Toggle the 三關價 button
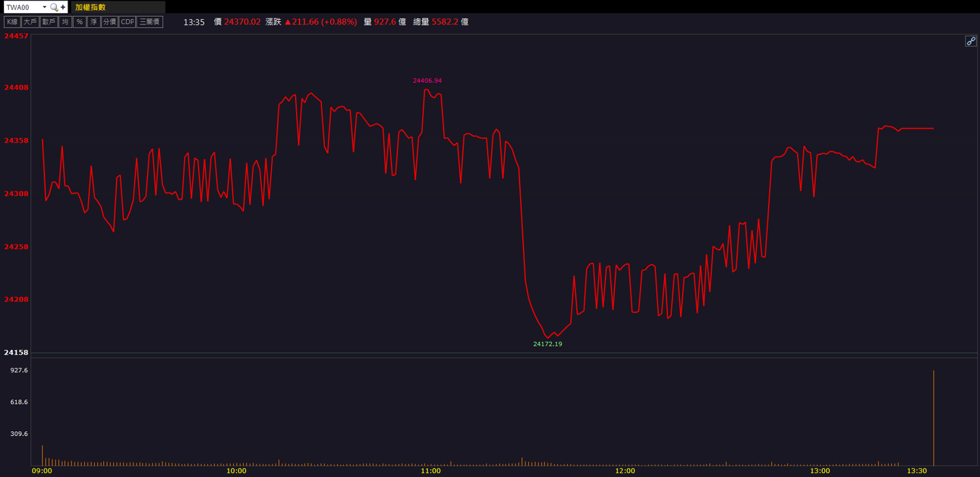This screenshot has width=980, height=477. (x=150, y=22)
